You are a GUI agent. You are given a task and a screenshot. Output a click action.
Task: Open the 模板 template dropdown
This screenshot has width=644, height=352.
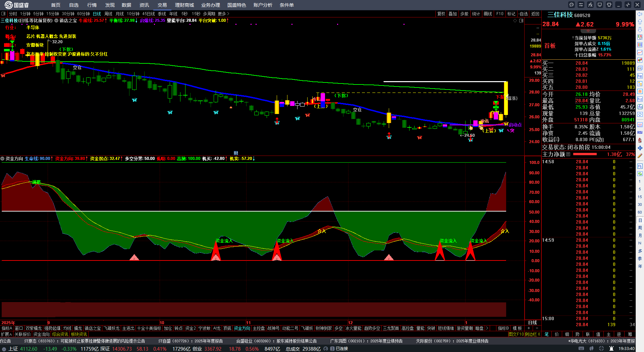coord(517,328)
